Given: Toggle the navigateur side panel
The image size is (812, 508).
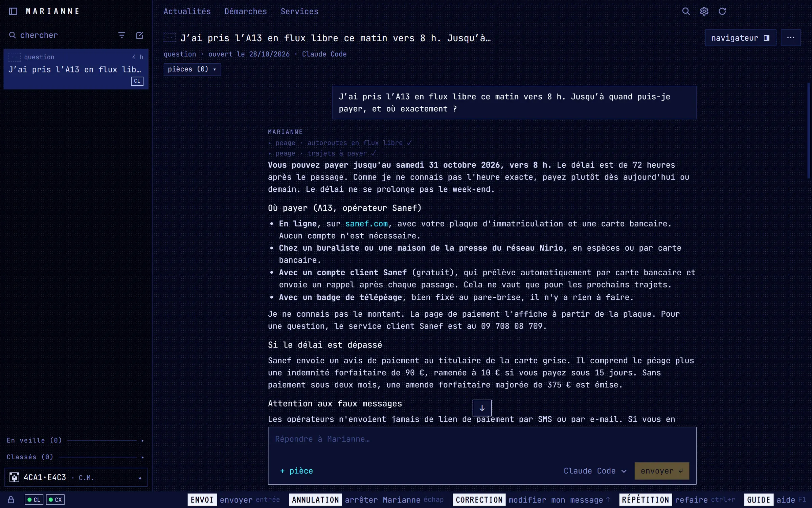Looking at the screenshot, I should tap(741, 38).
